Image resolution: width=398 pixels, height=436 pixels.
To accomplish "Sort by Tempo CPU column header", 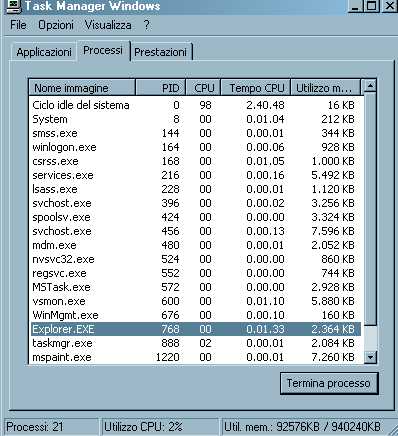I will [x=256, y=88].
